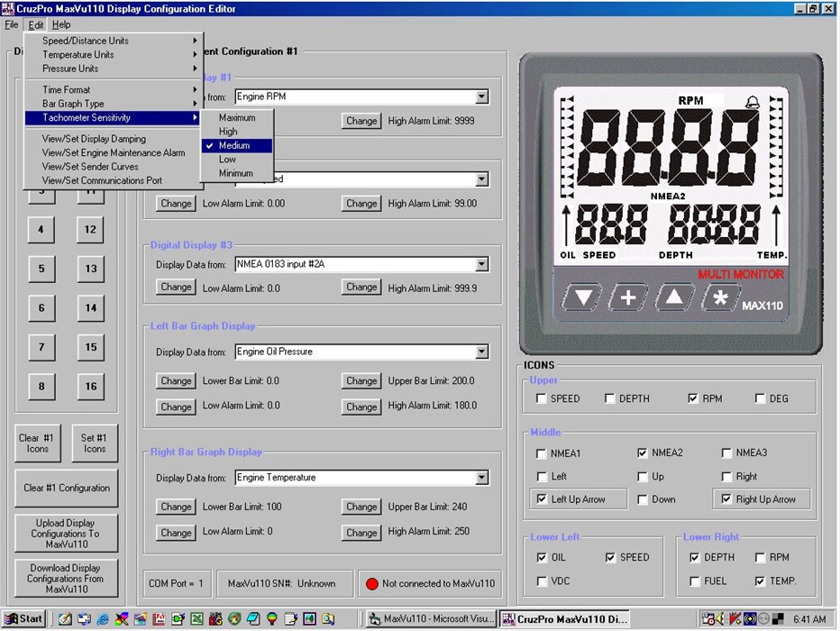Image resolution: width=840 pixels, height=631 pixels.
Task: Change the Upper Bar Limit 200.0 value
Action: [361, 380]
